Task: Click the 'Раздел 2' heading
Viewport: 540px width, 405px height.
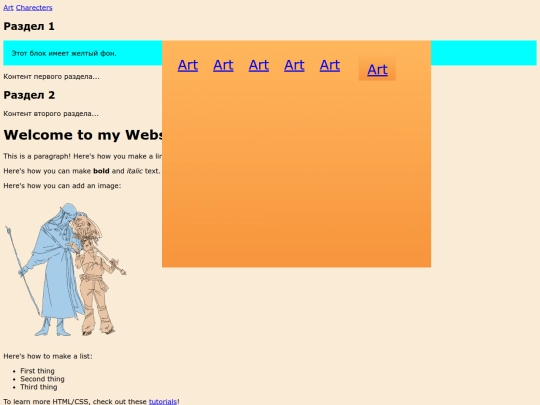Action: click(x=29, y=95)
